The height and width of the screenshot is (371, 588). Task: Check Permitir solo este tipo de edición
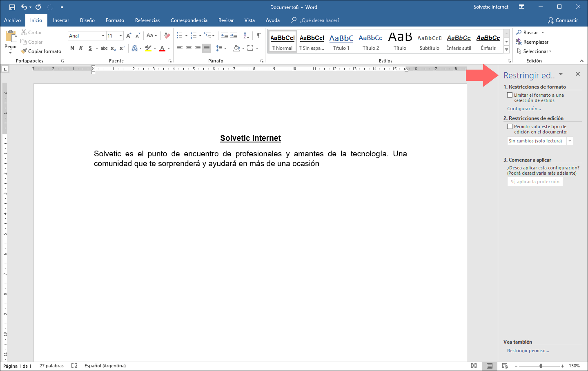click(510, 127)
